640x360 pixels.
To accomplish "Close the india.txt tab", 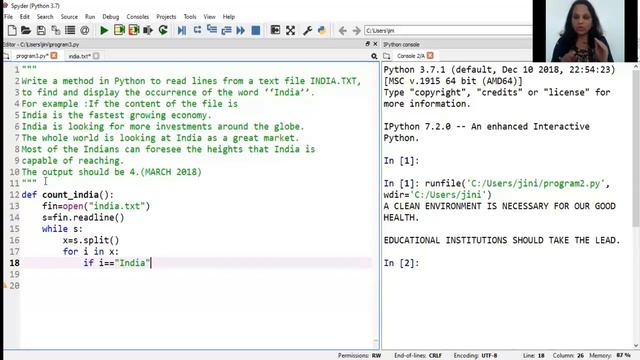I will (x=96, y=56).
